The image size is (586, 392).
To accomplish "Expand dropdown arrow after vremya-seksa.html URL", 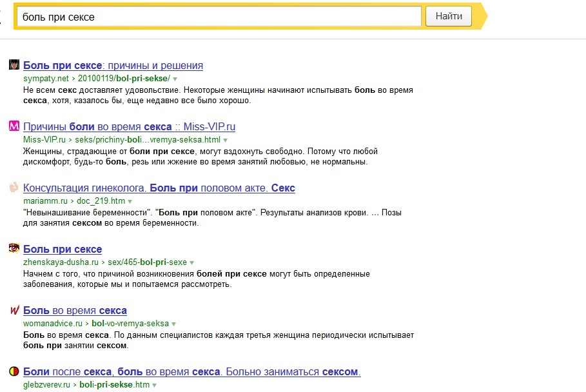I will click(x=225, y=140).
